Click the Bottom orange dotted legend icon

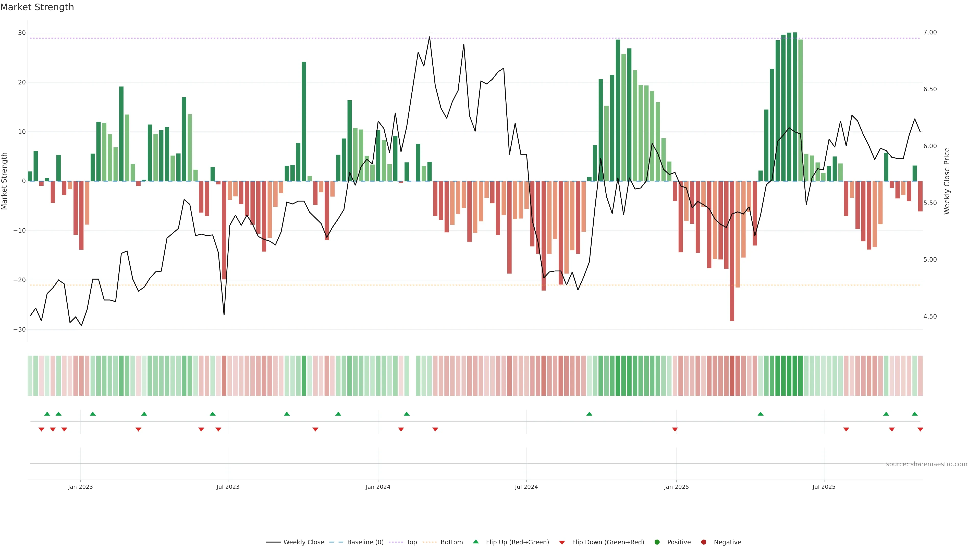430,542
